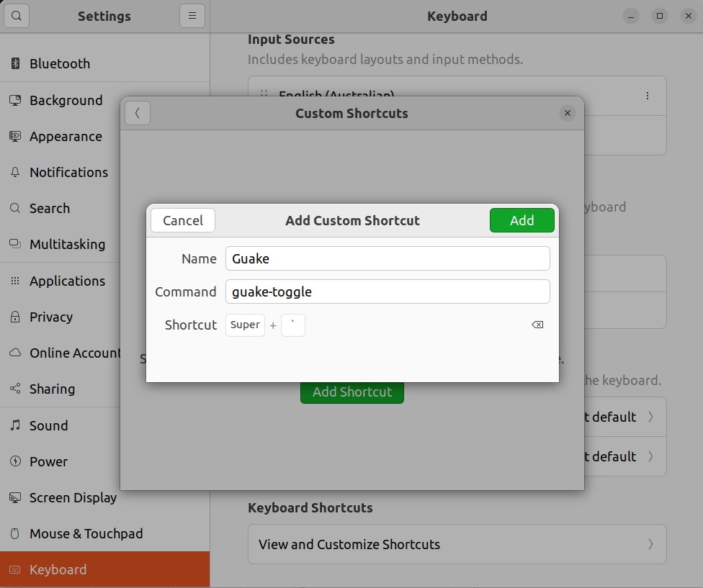Viewport: 703px width, 588px height.
Task: Select the Sound icon in the sidebar
Action: pos(14,425)
